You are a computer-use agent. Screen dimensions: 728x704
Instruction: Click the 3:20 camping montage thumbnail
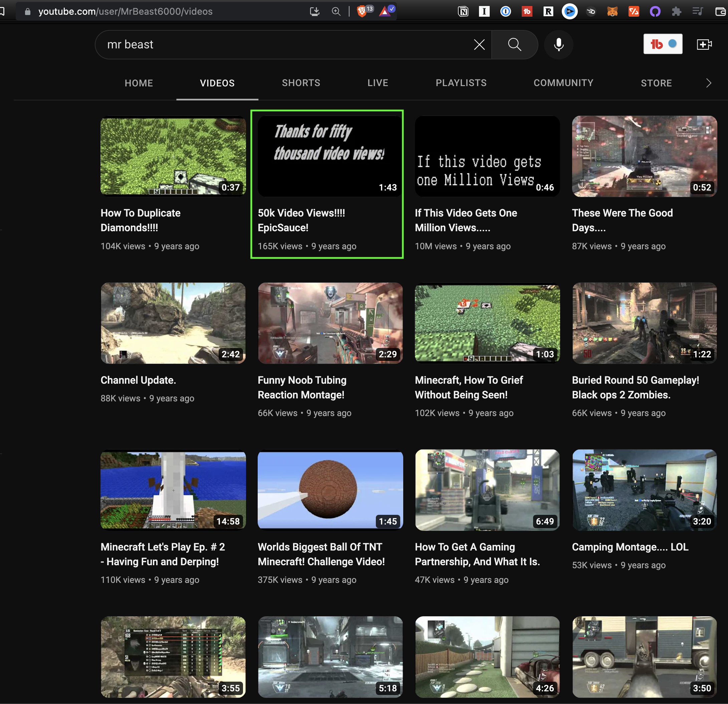click(645, 490)
